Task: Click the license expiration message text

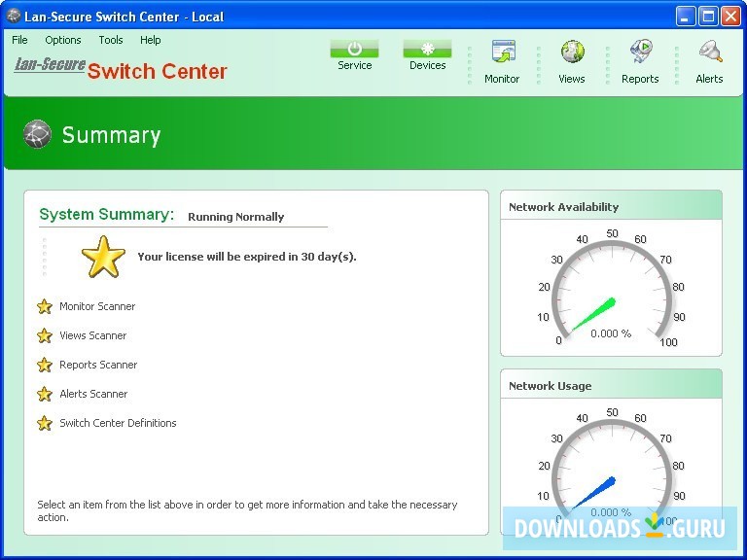Action: [x=247, y=257]
